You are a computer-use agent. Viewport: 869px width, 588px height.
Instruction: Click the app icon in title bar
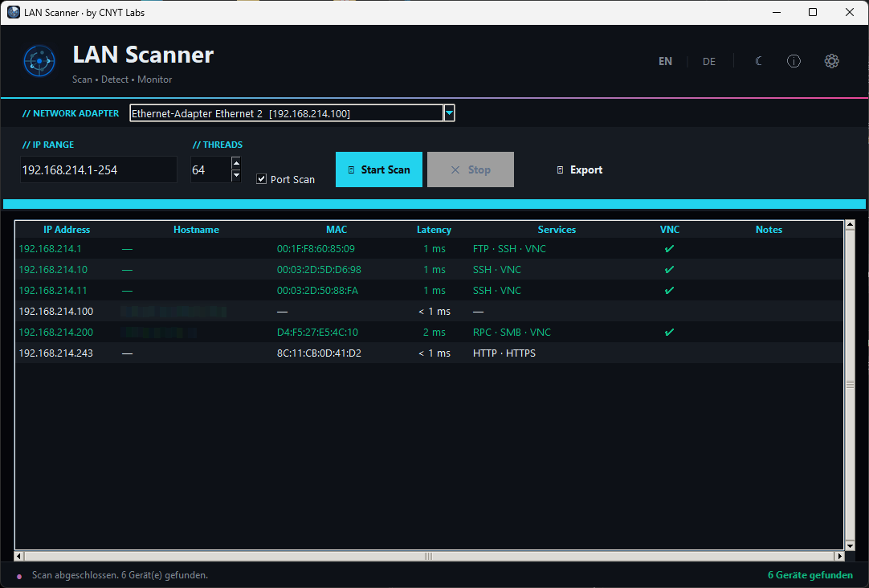14,12
